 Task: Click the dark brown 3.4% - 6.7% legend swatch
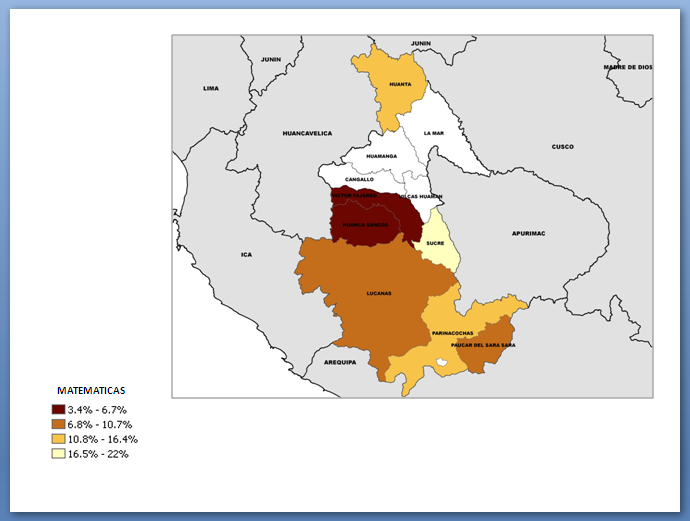[x=59, y=410]
